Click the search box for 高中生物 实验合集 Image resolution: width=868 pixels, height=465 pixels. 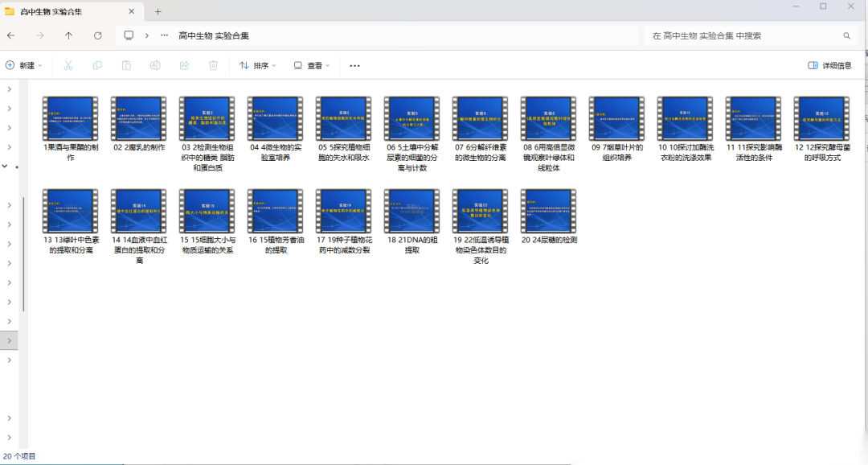pyautogui.click(x=743, y=35)
